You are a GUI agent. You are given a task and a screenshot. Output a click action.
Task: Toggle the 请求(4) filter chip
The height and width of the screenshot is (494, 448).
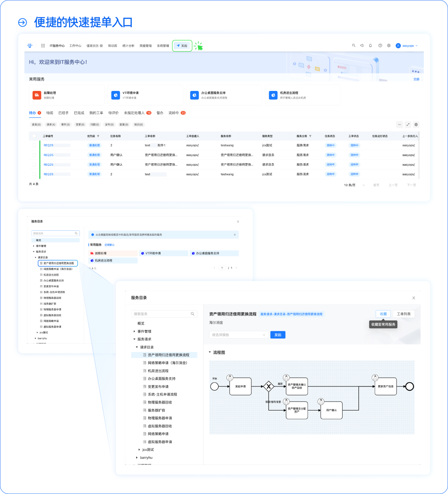click(x=51, y=125)
